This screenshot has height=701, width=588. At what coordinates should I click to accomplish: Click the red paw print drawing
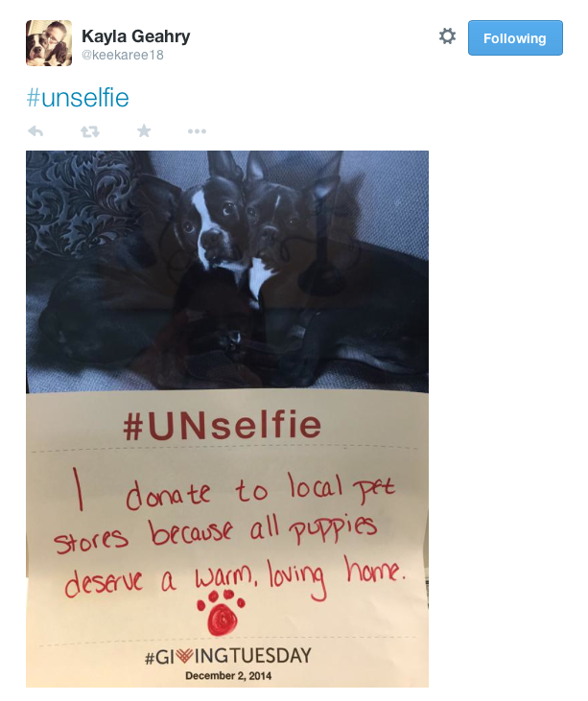(x=221, y=613)
